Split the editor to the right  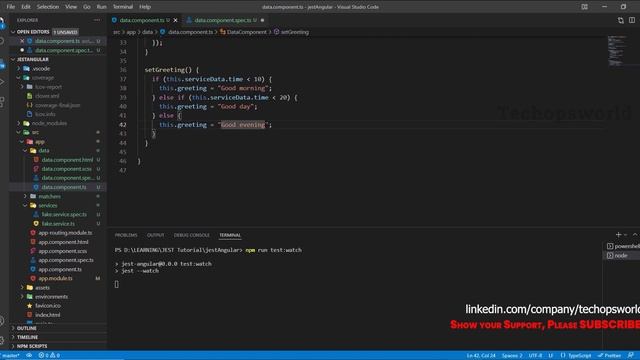(632, 20)
